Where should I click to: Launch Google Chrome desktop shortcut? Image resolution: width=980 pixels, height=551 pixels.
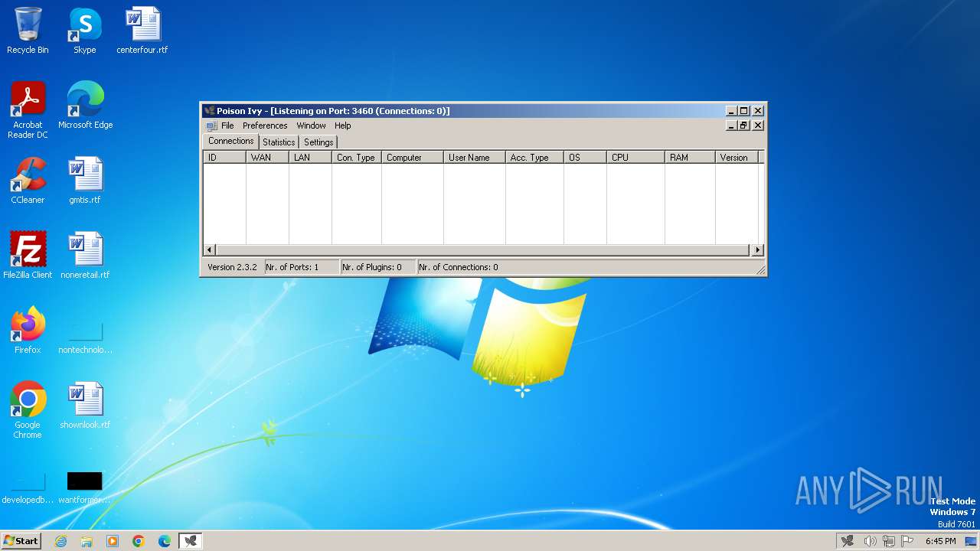[x=28, y=410]
